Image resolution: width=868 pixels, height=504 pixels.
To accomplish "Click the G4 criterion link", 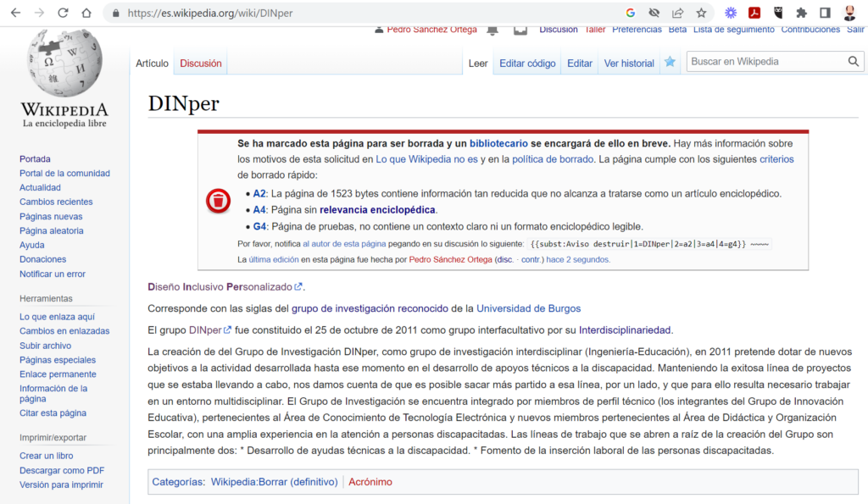I will (259, 226).
